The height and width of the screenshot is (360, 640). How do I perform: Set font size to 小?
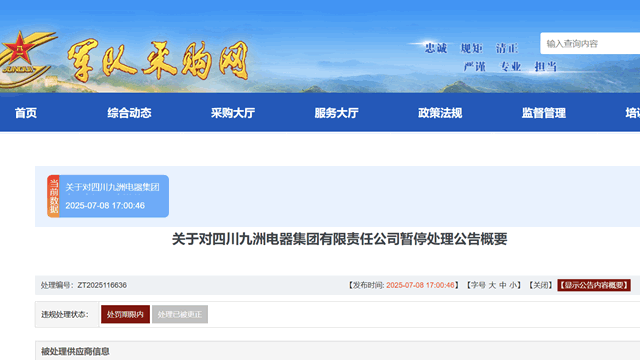513,285
